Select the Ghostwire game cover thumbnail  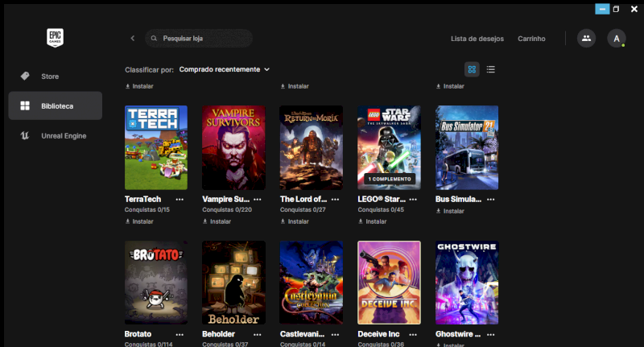pyautogui.click(x=466, y=282)
